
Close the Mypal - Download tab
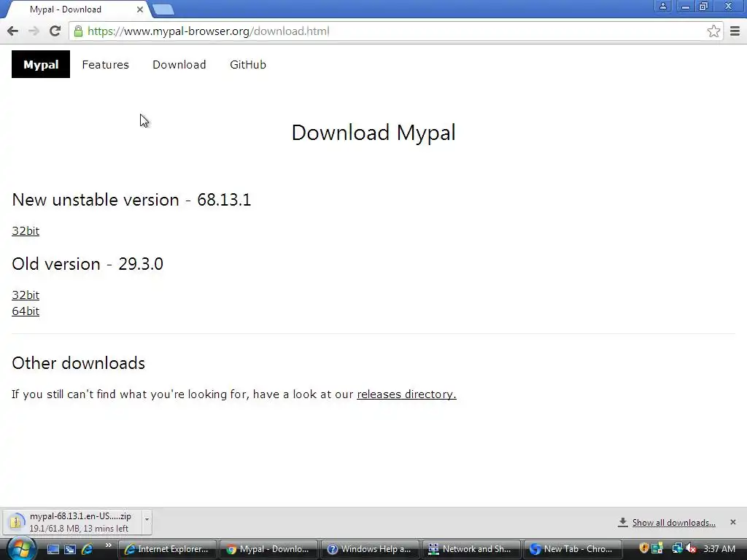coord(139,9)
